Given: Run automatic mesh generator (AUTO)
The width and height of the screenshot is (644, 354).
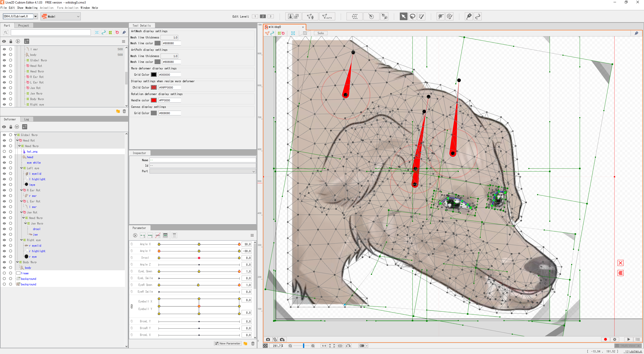Looking at the screenshot, I should pyautogui.click(x=327, y=17).
